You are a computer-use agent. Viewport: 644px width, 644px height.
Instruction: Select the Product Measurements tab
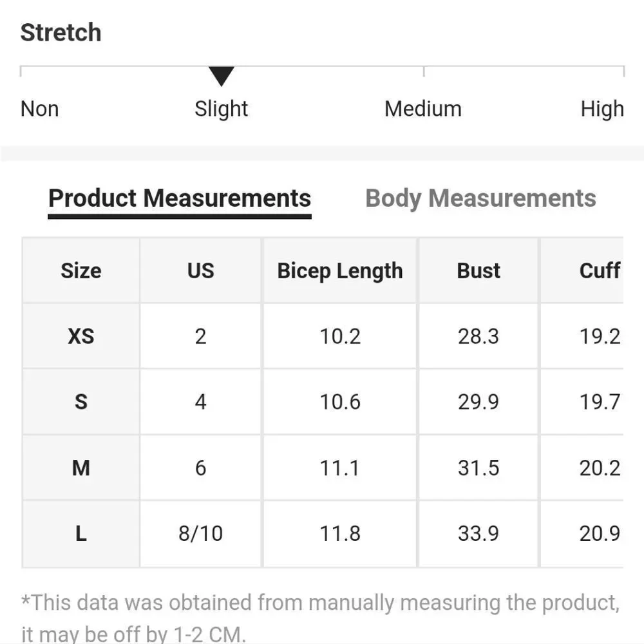pos(180,198)
